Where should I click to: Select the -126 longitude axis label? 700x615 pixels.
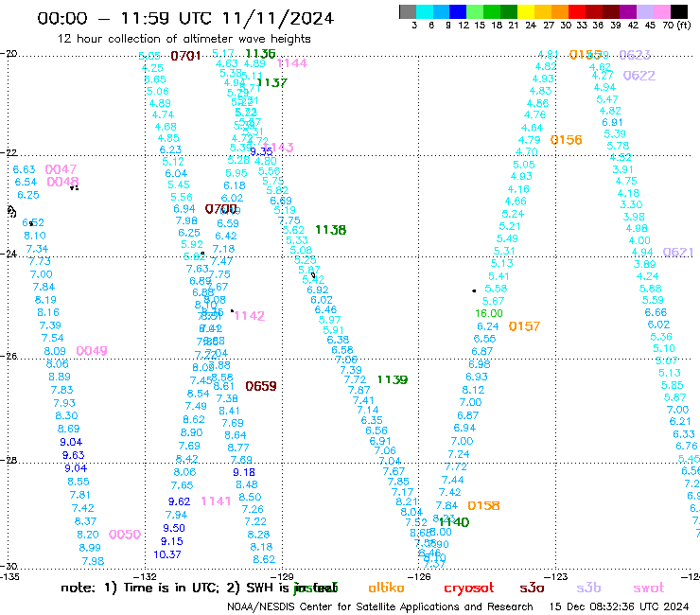click(x=419, y=576)
